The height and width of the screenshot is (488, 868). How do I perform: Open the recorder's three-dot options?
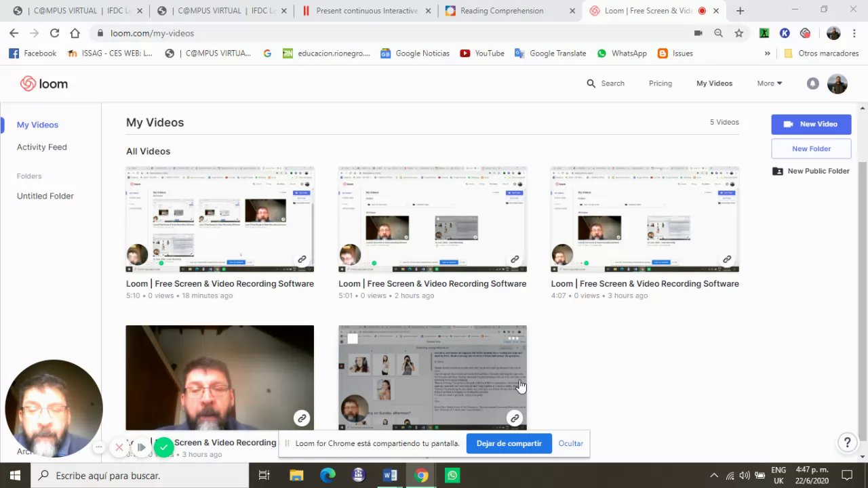point(98,447)
